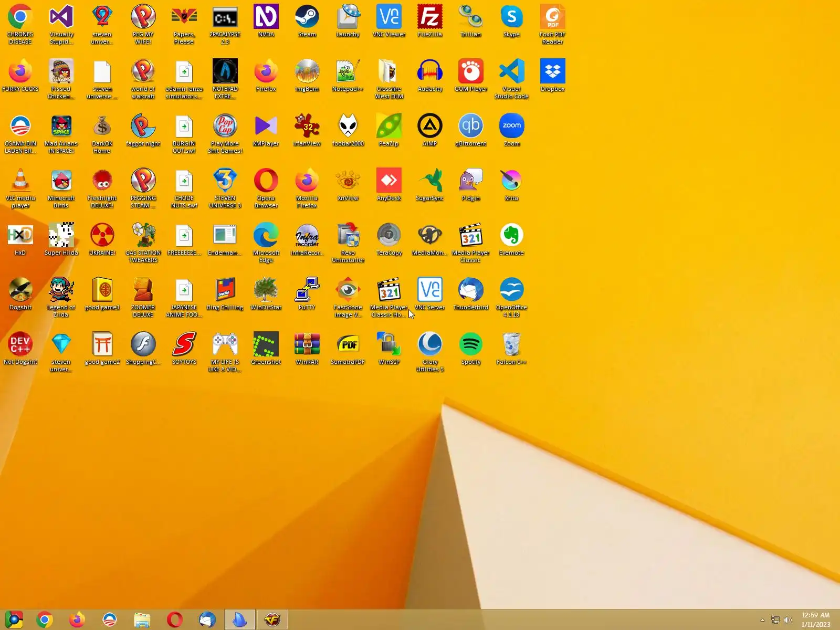Viewport: 840px width, 630px height.
Task: Open the foobar2000 desktop icon
Action: (x=348, y=131)
